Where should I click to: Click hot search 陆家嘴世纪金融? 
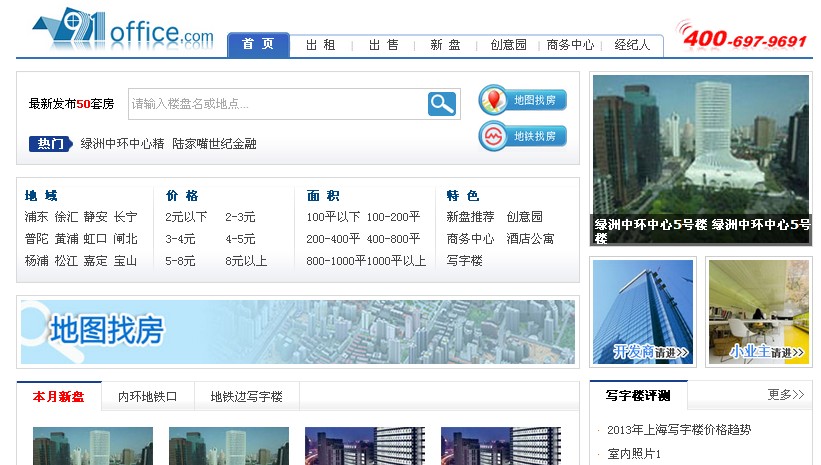click(x=214, y=144)
